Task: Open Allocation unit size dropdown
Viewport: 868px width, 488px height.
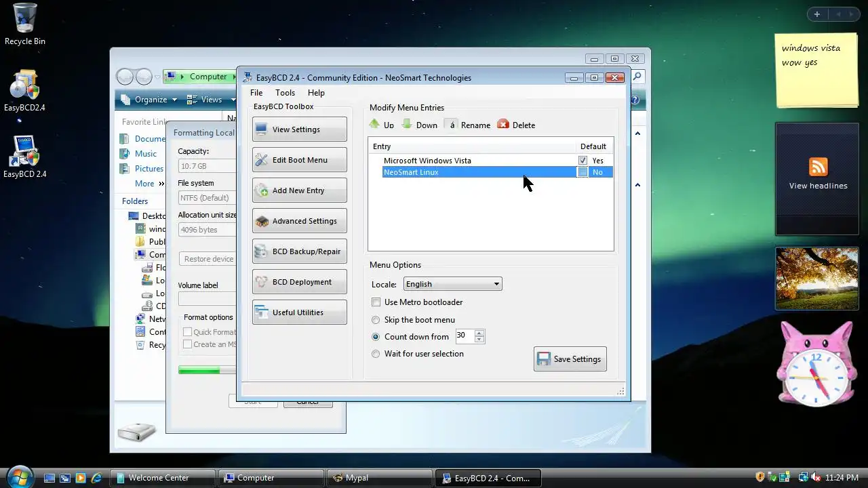Action: [207, 230]
